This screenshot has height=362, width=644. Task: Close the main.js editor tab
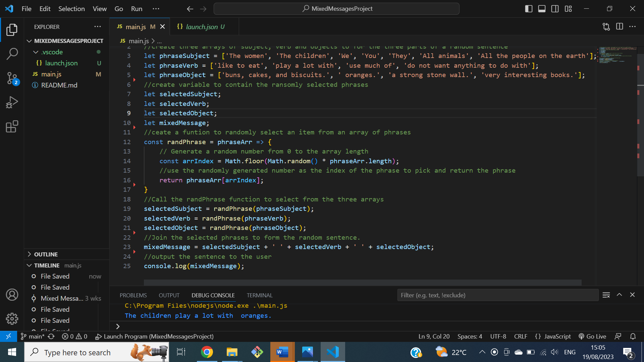163,26
